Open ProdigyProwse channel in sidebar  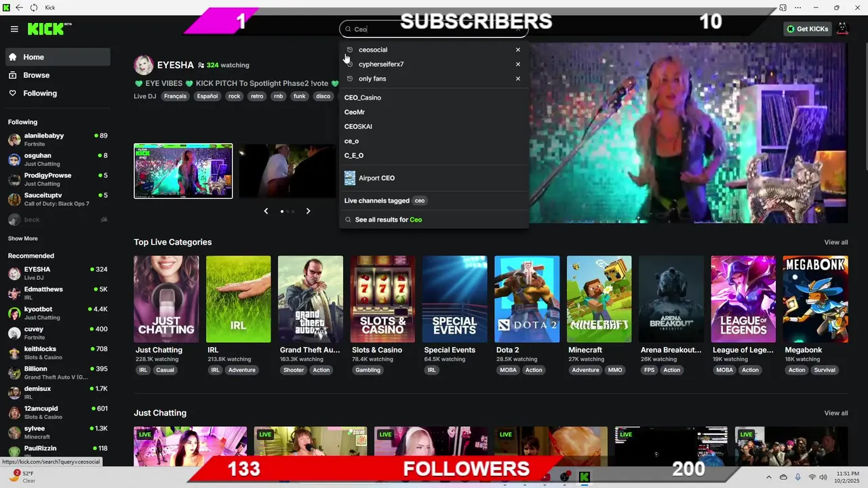pos(58,179)
